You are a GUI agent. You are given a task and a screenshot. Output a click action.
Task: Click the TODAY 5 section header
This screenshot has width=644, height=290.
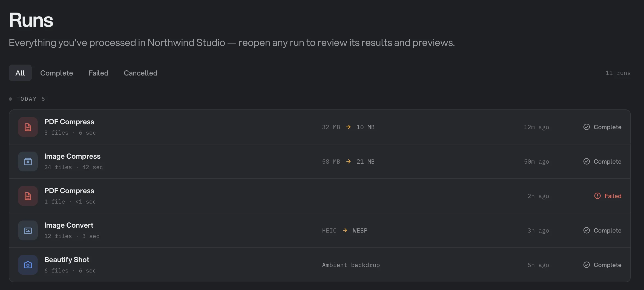pyautogui.click(x=27, y=99)
